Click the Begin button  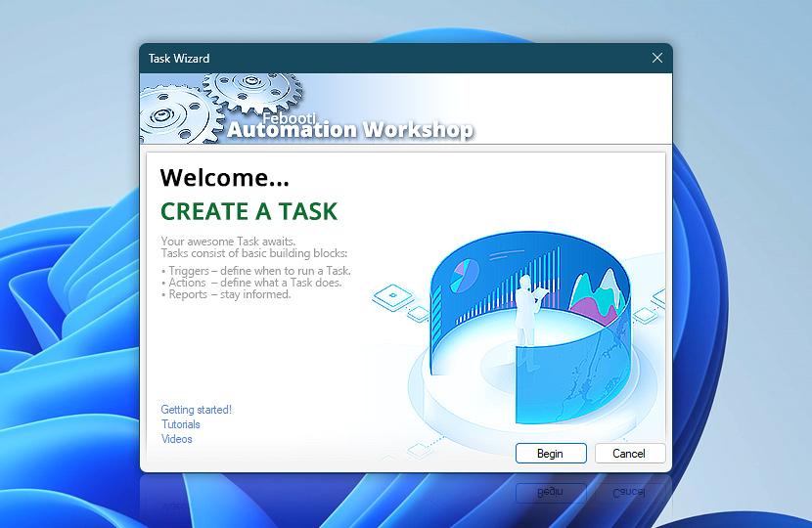[x=551, y=454]
